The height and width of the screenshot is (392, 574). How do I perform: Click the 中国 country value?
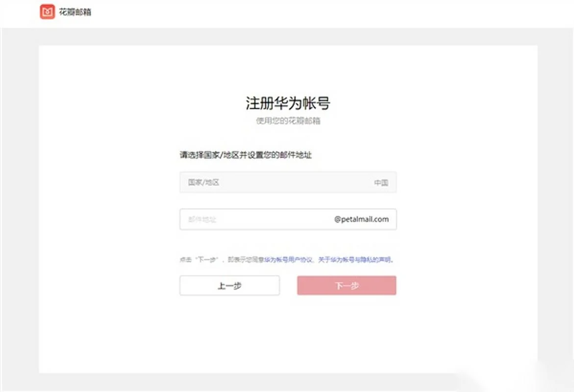coord(381,182)
